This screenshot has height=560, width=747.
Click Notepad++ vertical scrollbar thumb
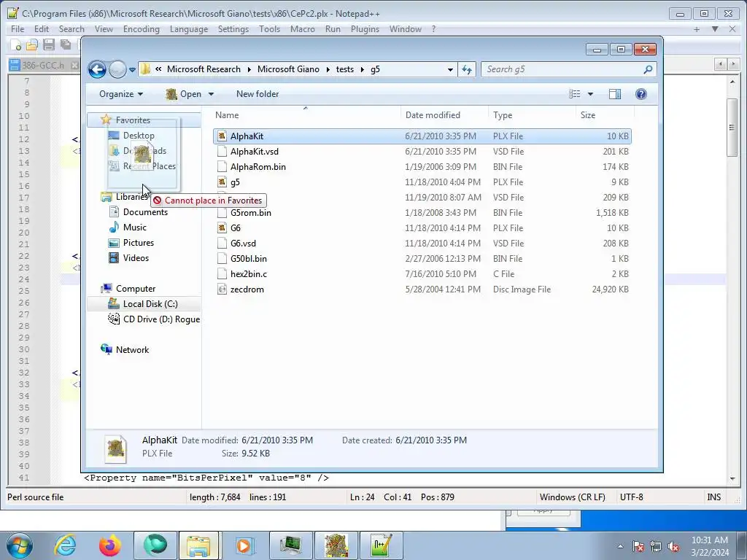(x=732, y=127)
